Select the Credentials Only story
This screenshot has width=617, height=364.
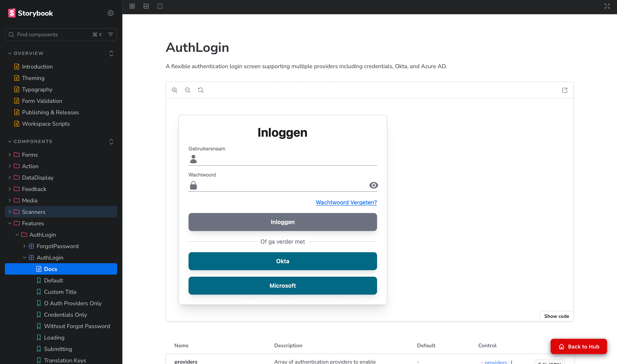[x=61, y=315]
